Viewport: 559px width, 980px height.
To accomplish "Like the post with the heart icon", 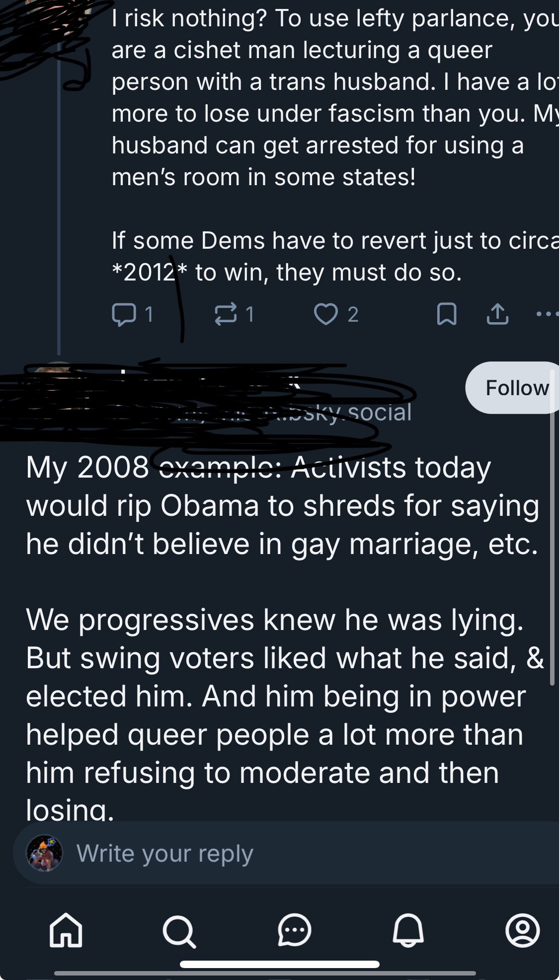I will coord(326,314).
